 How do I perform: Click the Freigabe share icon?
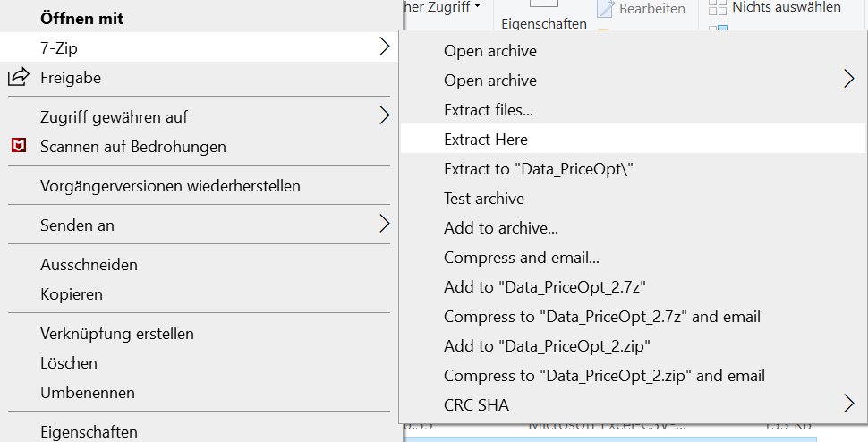pos(18,78)
